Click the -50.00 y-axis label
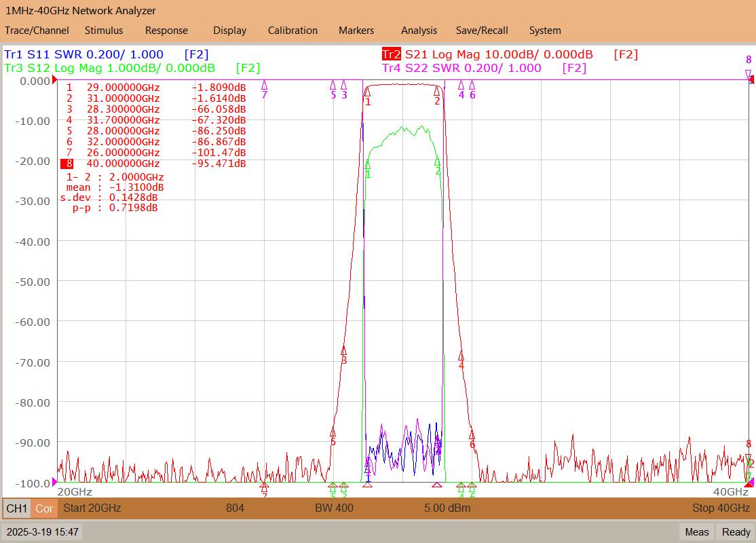The image size is (756, 543). pyautogui.click(x=33, y=282)
